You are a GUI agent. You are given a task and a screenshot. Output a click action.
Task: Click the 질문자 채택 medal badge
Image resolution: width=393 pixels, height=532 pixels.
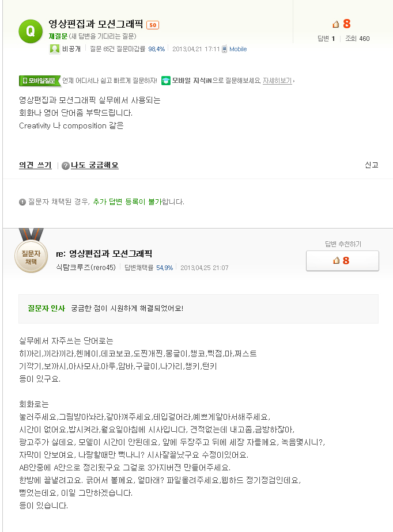click(31, 256)
